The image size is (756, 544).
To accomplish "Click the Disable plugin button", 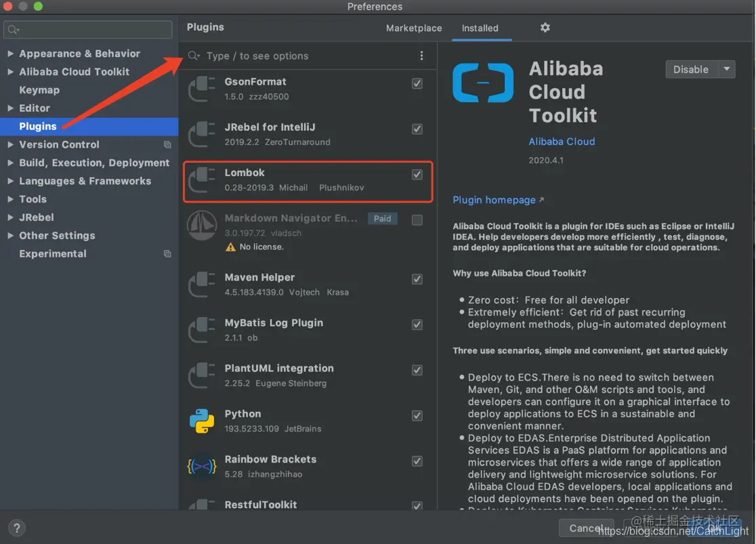I will coord(692,69).
